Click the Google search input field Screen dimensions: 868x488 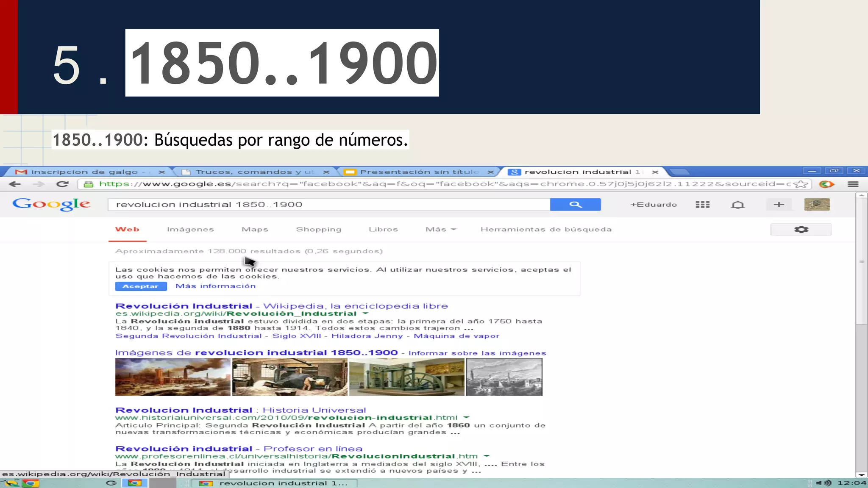329,204
